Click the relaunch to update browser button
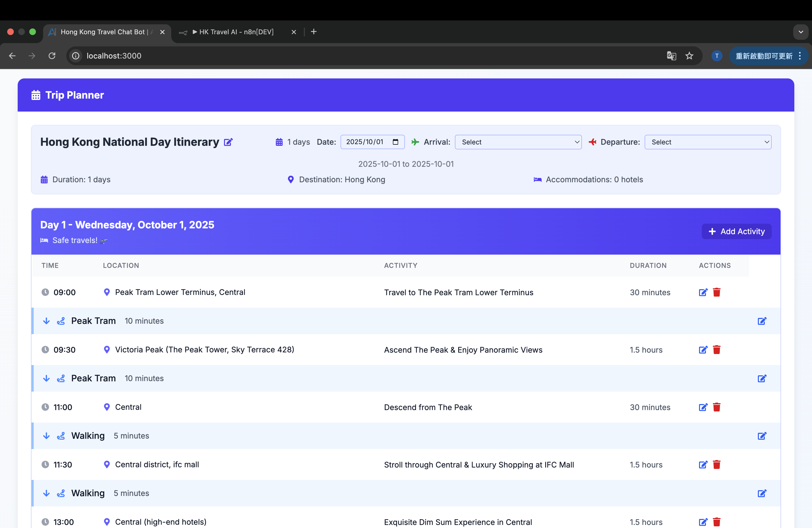 pos(764,56)
